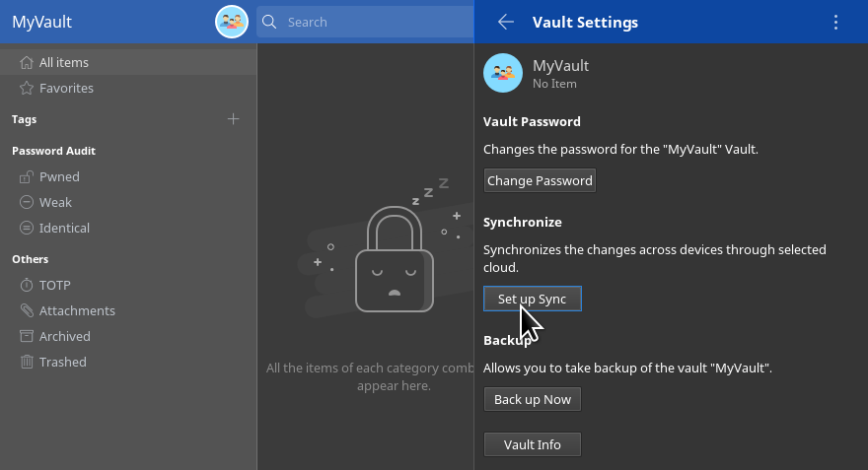Image resolution: width=868 pixels, height=470 pixels.
Task: Click the Trashed bin icon
Action: pyautogui.click(x=28, y=363)
